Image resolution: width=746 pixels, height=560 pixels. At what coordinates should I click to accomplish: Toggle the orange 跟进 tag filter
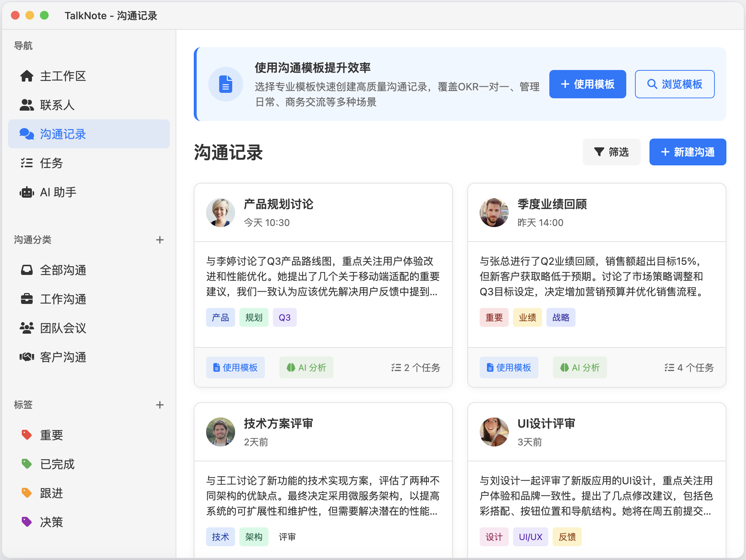click(51, 493)
